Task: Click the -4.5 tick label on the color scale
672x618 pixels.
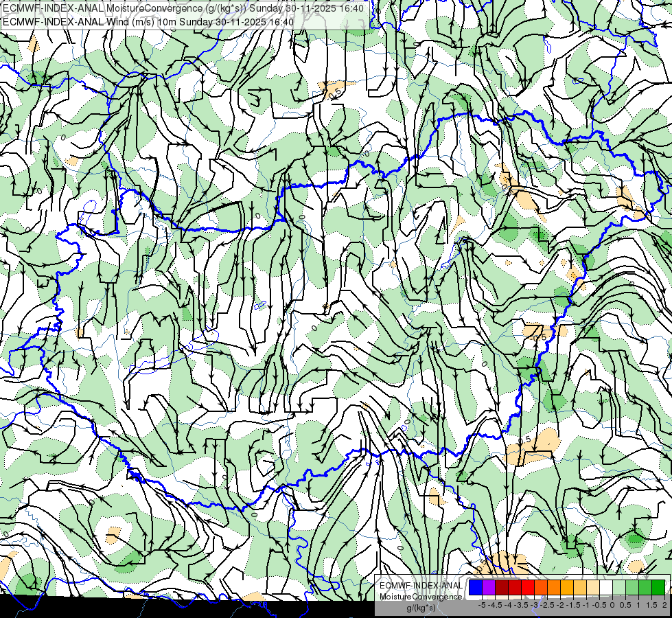Action: tap(495, 605)
